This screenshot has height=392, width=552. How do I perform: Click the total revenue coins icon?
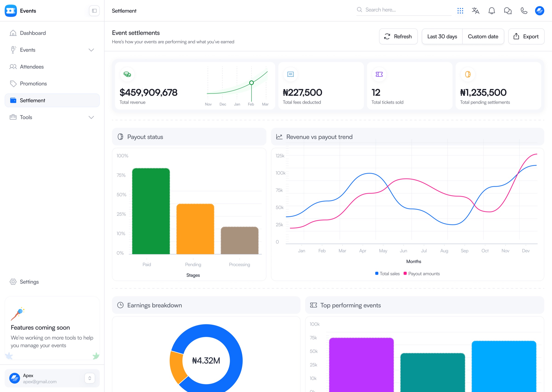click(x=127, y=74)
